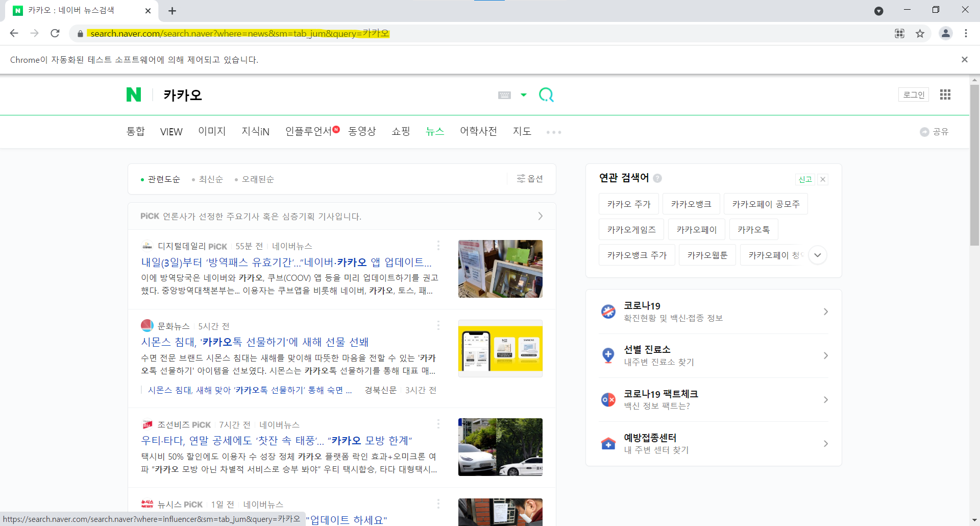Select related search 카카오 주가
The image size is (980, 526).
click(629, 204)
